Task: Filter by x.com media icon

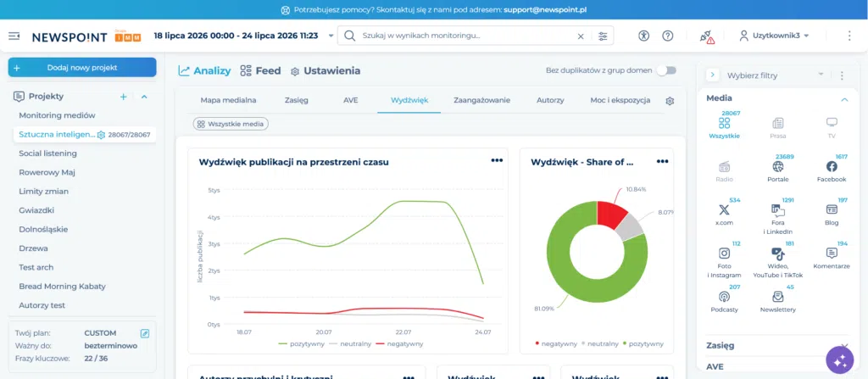Action: click(724, 210)
